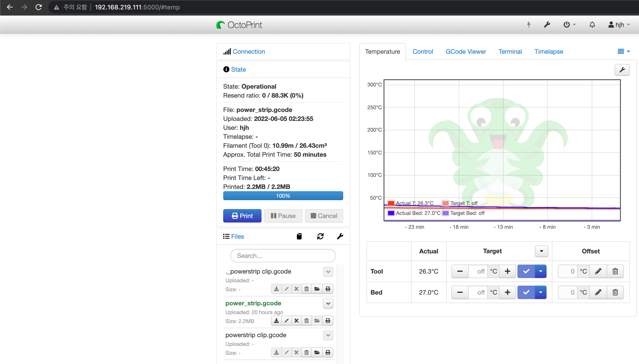Image resolution: width=639 pixels, height=364 pixels.
Task: Click the Bed offset input field
Action: point(568,292)
